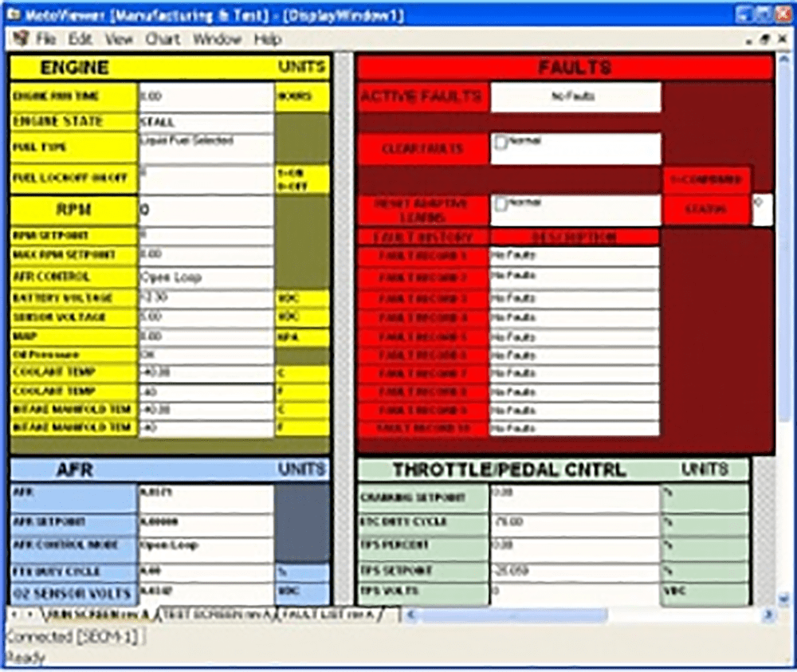Click the Fuel Lockoff On/Off value field
This screenshot has width=797, height=672.
[x=206, y=179]
